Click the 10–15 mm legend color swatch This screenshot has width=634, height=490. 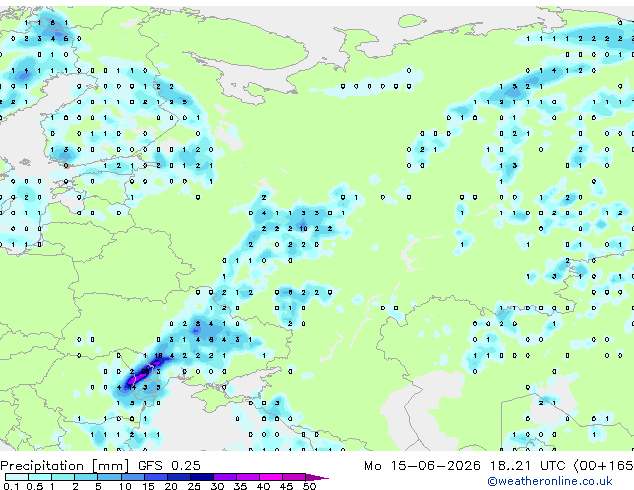132,477
